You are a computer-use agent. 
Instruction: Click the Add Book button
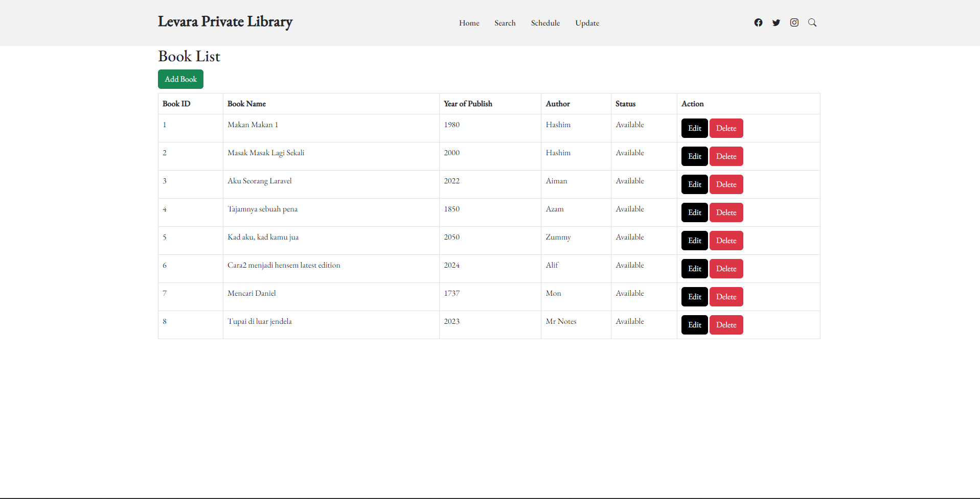point(180,79)
